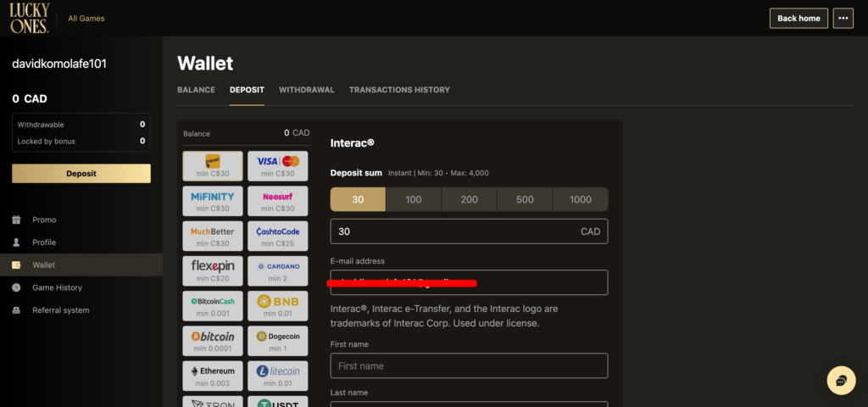Select BNB crypto payment
Screen dimensions: 868x407
point(278,306)
